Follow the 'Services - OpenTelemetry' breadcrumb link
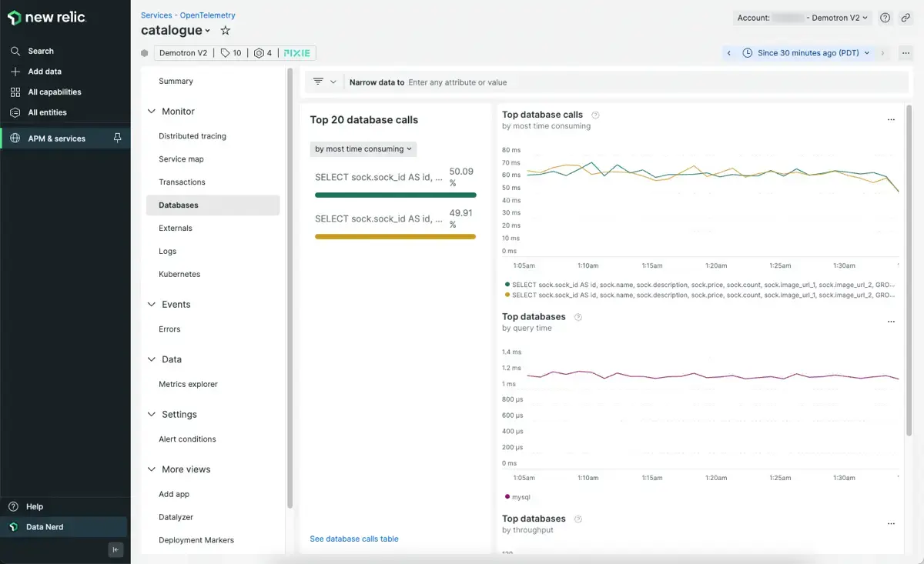The height and width of the screenshot is (564, 924). [188, 15]
